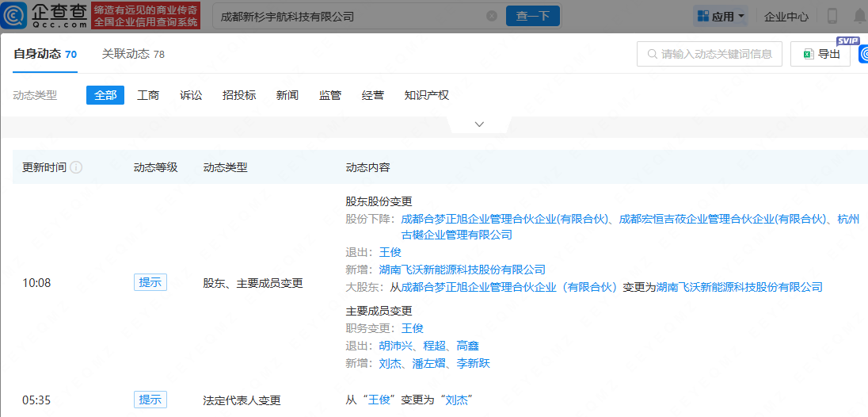The width and height of the screenshot is (868, 417).
Task: Click the Qcc.com logo icon
Action: (x=14, y=15)
